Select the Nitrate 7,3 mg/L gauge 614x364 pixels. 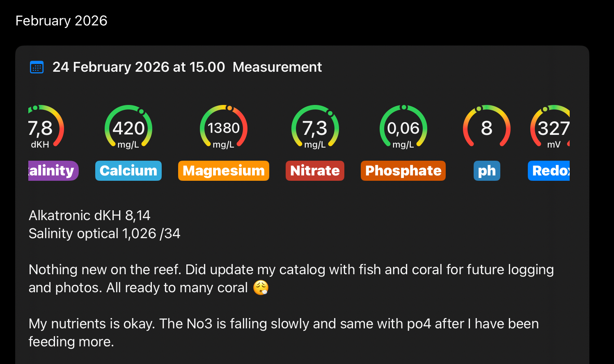point(315,128)
